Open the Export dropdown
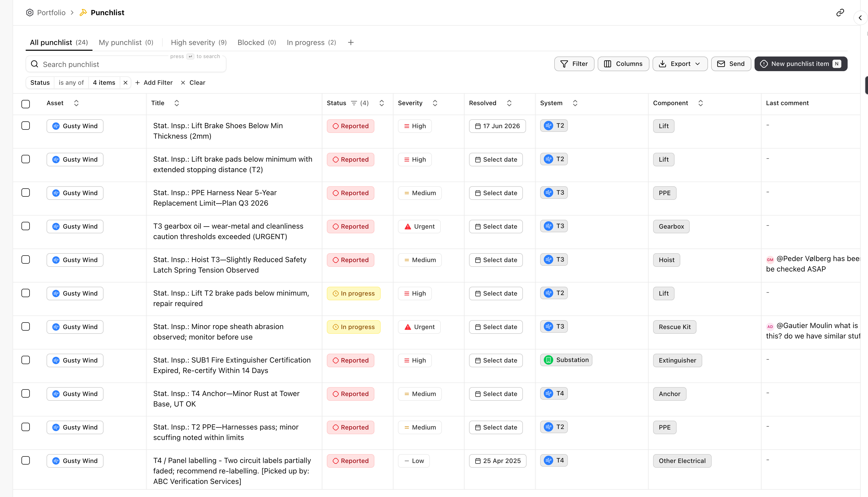 point(680,64)
